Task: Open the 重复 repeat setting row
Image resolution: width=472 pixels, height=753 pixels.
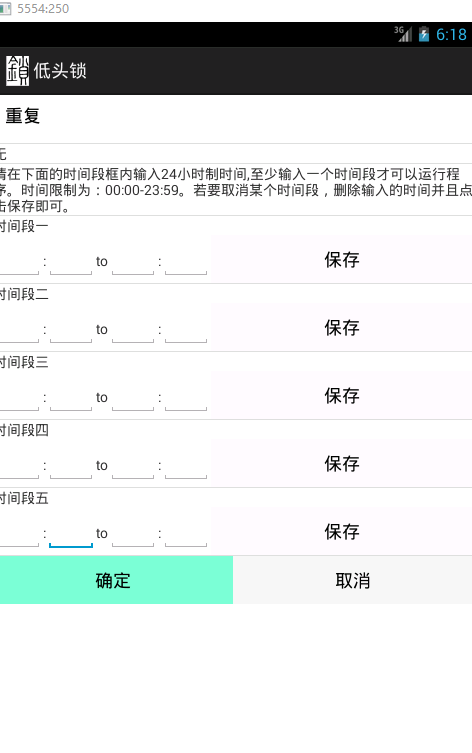Action: tap(236, 116)
